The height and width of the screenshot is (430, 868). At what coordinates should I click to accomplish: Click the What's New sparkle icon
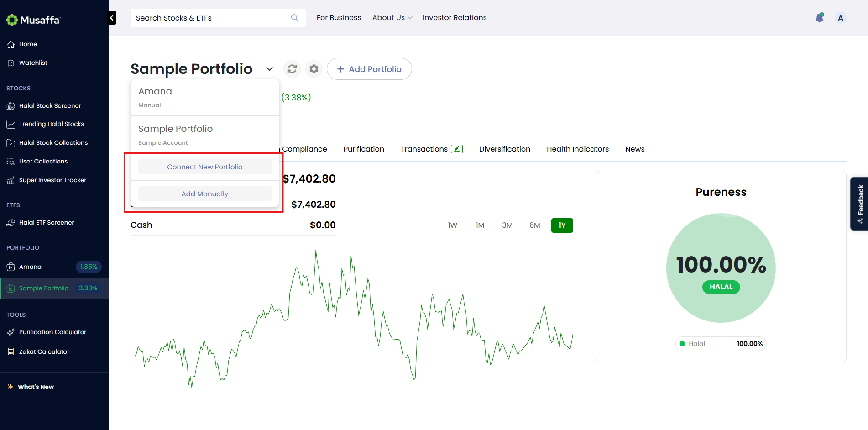10,387
